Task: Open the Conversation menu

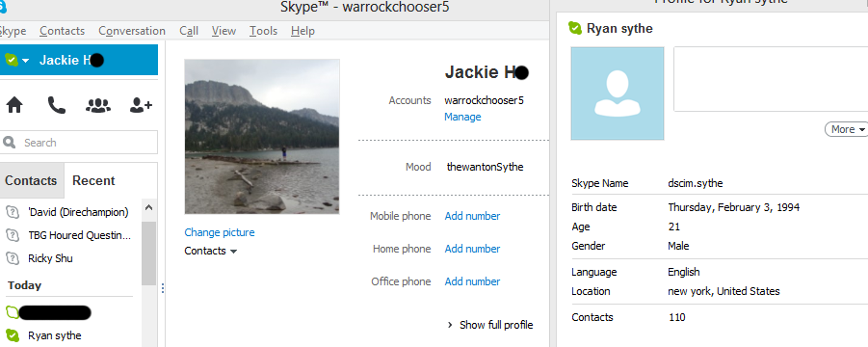Action: pos(132,31)
